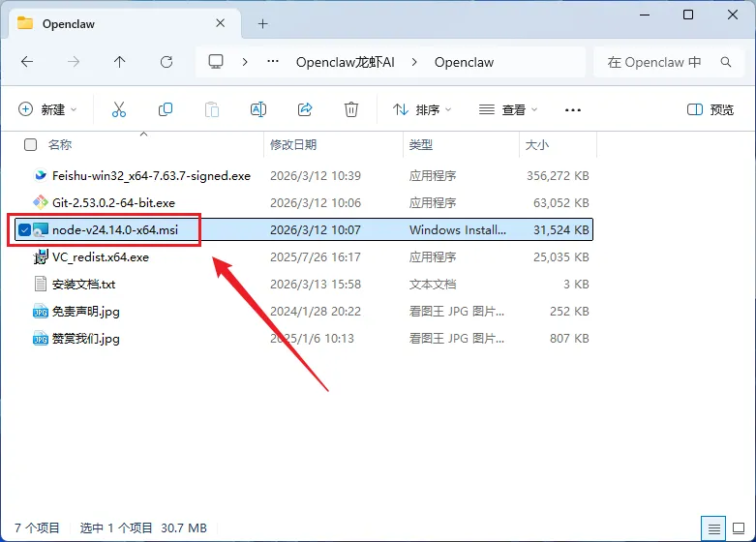The height and width of the screenshot is (542, 756).
Task: Click the Feishu installer icon
Action: (x=41, y=175)
